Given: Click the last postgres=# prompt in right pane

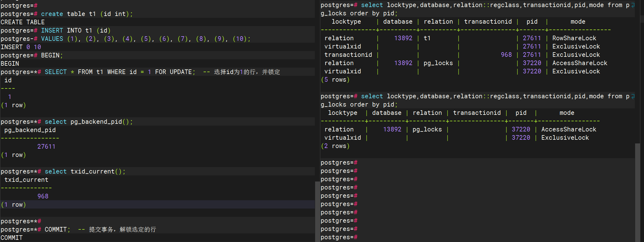Looking at the screenshot, I should [x=339, y=237].
